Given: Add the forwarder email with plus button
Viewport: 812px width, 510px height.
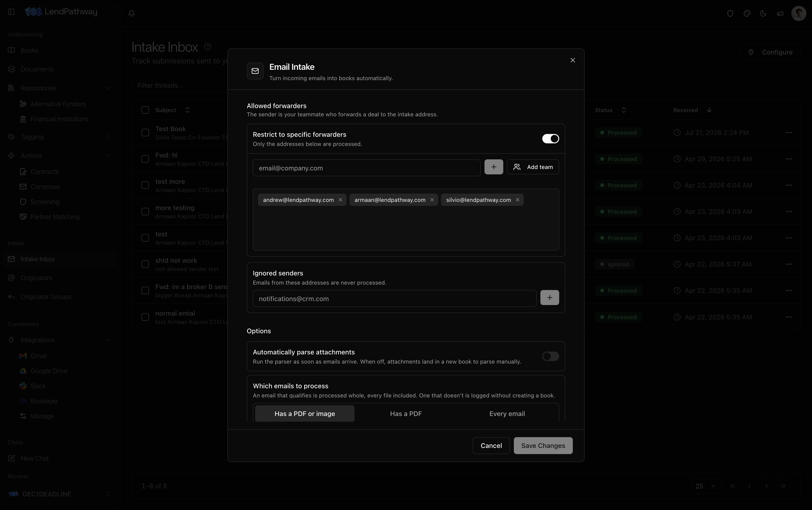Looking at the screenshot, I should [x=494, y=167].
